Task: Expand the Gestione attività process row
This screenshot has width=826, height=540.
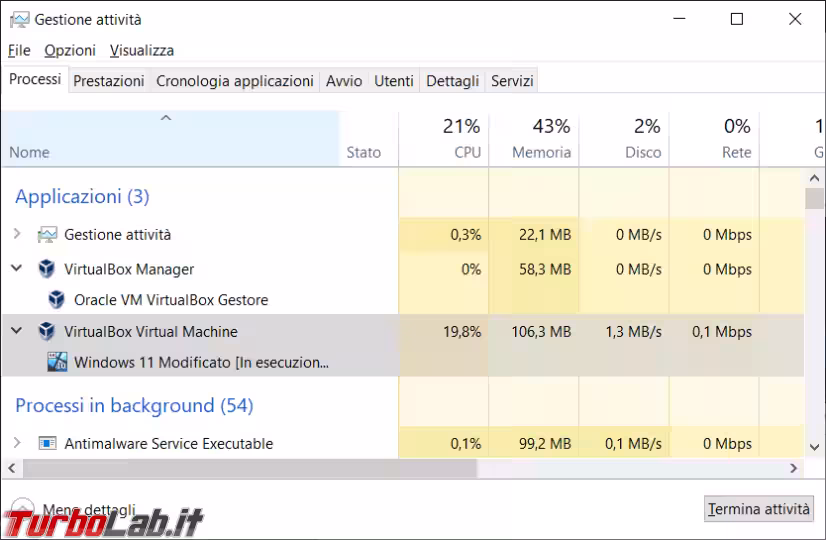Action: [x=16, y=235]
